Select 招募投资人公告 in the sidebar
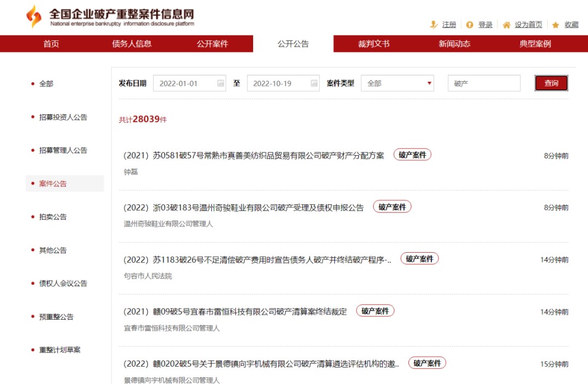The height and width of the screenshot is (384, 588). point(63,117)
